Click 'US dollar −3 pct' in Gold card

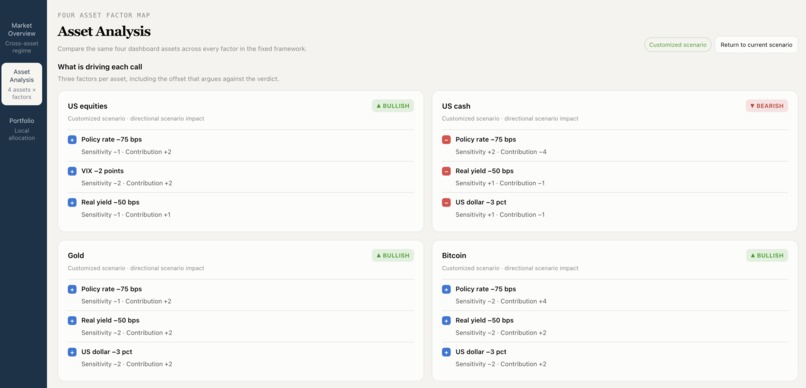[x=106, y=352]
